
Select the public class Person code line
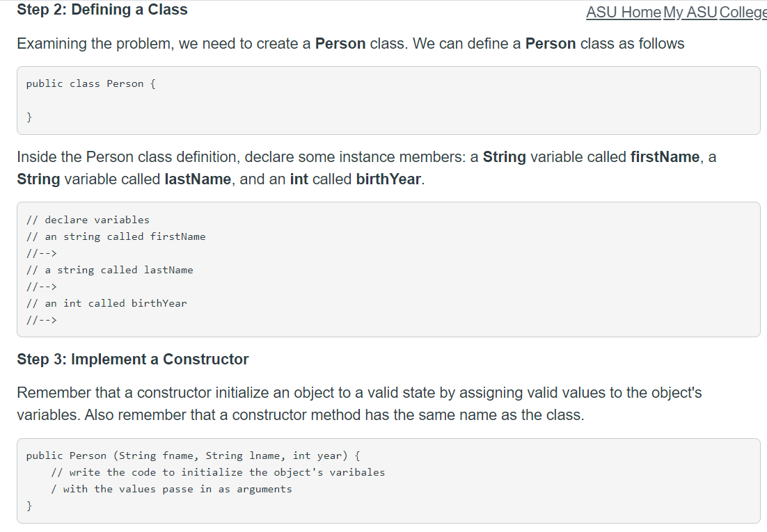coord(89,83)
